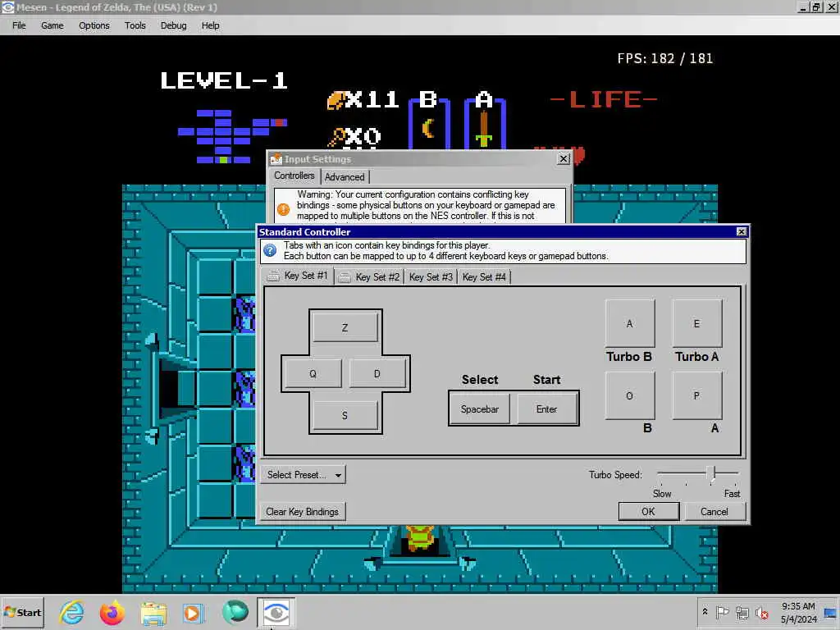Rebind the A button key P
The height and width of the screenshot is (630, 840).
coord(697,395)
